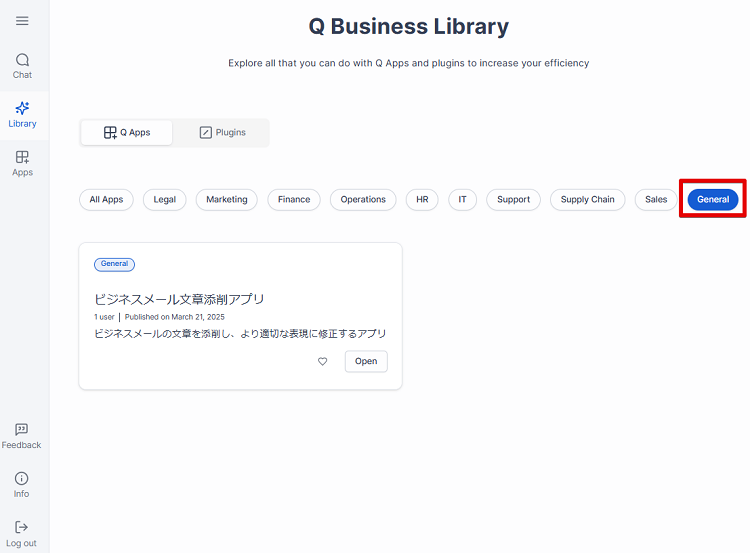Filter by Supply Chain category
The width and height of the screenshot is (750, 553).
pyautogui.click(x=587, y=199)
